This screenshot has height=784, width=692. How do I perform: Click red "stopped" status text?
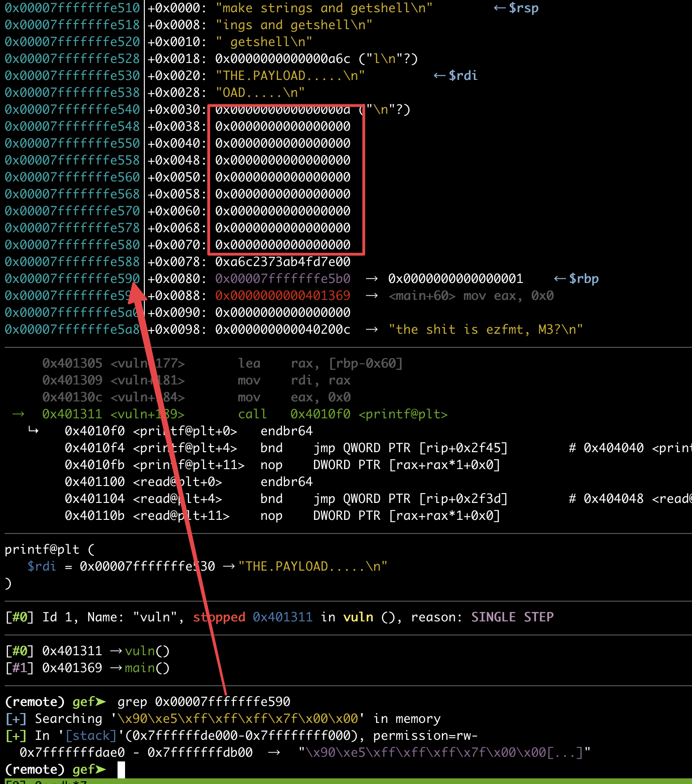tap(219, 617)
